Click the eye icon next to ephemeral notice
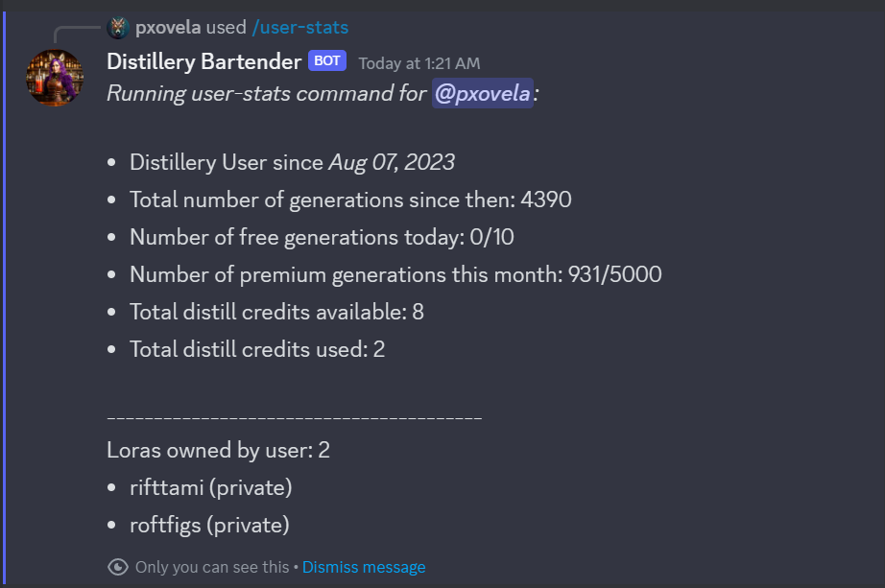The width and height of the screenshot is (885, 588). click(x=117, y=567)
